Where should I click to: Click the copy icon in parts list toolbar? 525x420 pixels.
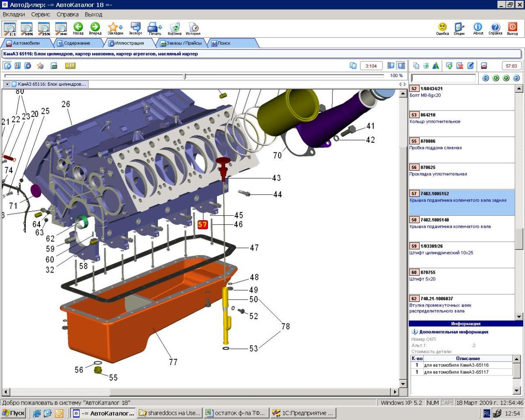coord(416,66)
